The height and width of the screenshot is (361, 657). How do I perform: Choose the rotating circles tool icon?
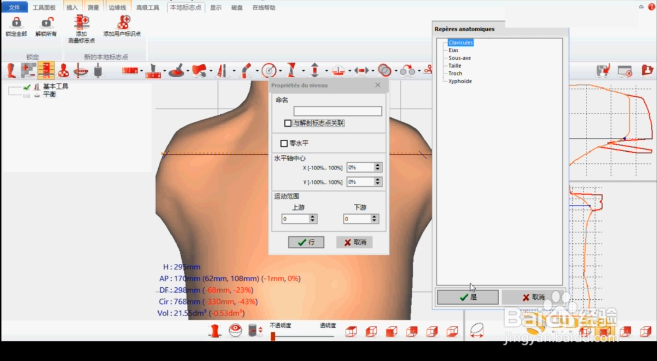pyautogui.click(x=407, y=70)
